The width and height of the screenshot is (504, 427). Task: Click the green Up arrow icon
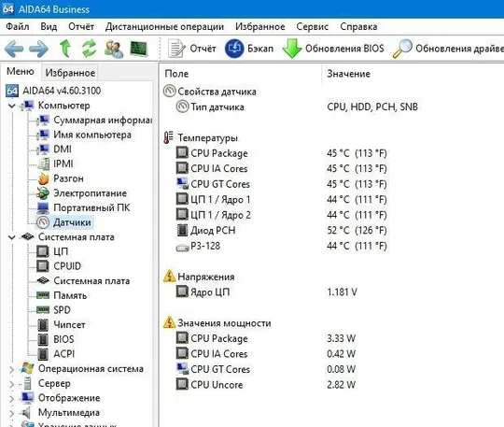point(65,49)
